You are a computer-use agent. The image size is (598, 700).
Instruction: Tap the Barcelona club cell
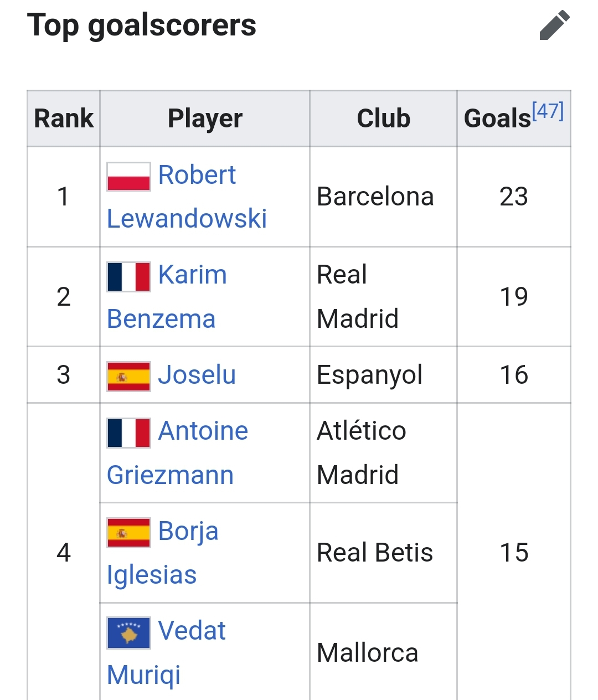click(x=383, y=197)
